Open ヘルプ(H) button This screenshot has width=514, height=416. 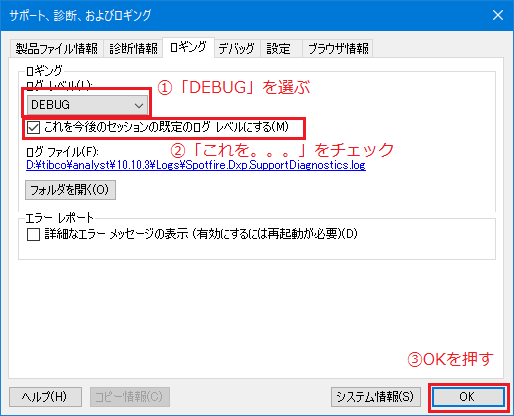(45, 397)
